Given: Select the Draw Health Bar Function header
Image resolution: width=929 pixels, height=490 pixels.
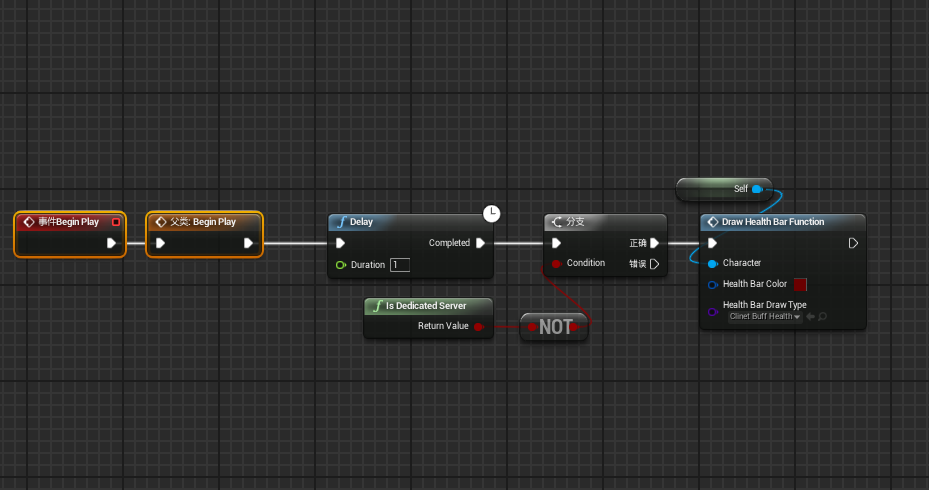Looking at the screenshot, I should (x=783, y=222).
